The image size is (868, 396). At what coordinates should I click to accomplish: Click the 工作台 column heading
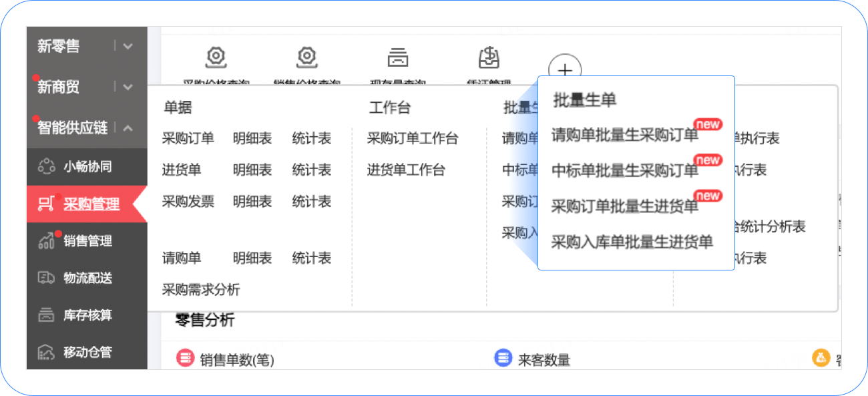point(390,108)
